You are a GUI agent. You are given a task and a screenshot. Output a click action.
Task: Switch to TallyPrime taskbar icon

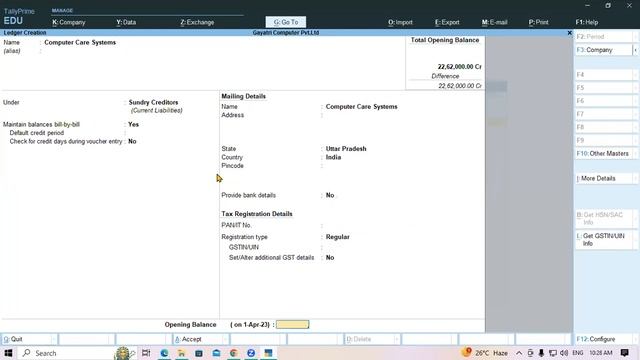[268, 353]
